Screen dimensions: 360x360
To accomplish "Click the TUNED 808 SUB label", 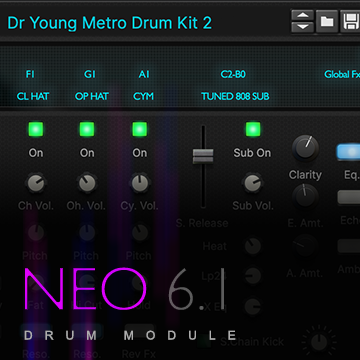I will coord(235,96).
